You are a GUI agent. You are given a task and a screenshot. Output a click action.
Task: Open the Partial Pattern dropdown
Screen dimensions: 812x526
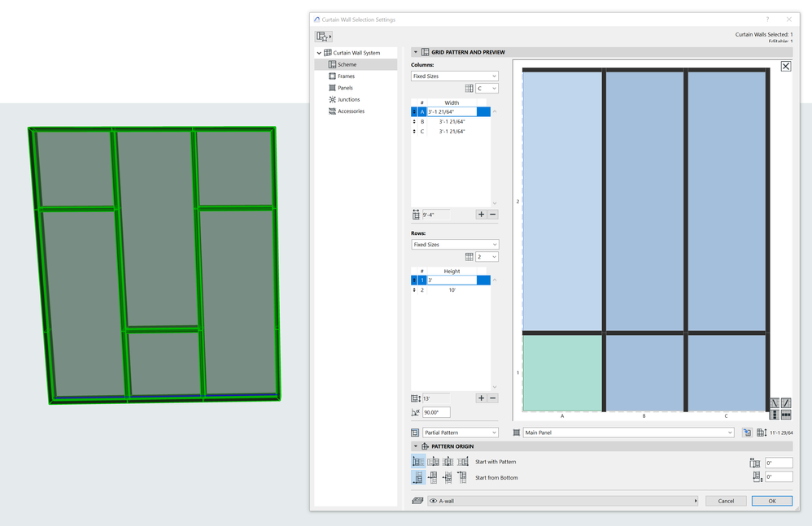[460, 433]
